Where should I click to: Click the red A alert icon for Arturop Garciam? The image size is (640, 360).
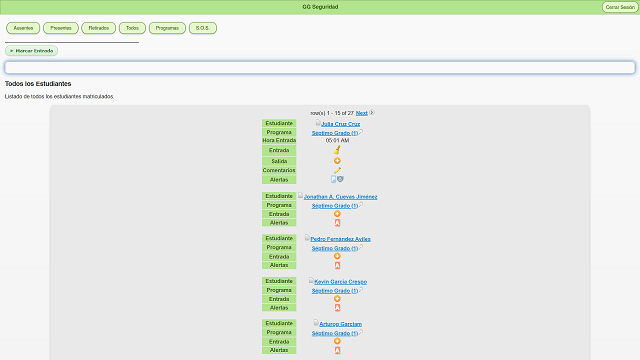(x=337, y=350)
